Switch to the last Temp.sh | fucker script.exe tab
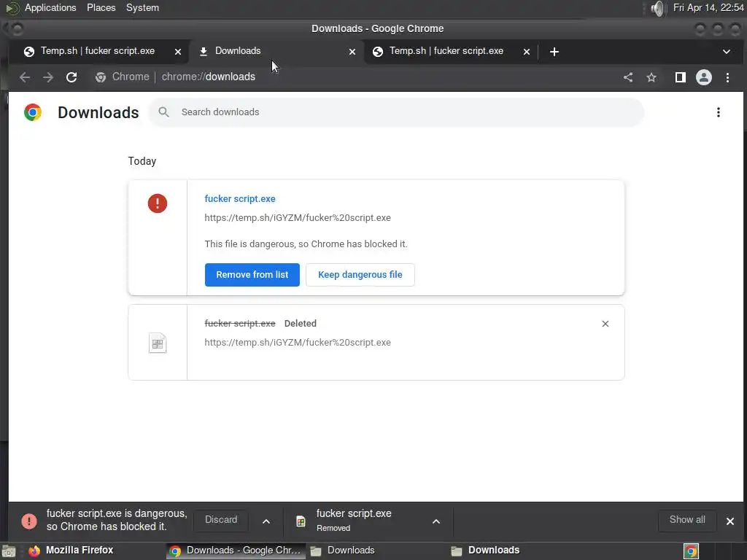This screenshot has width=747, height=560. (448, 51)
